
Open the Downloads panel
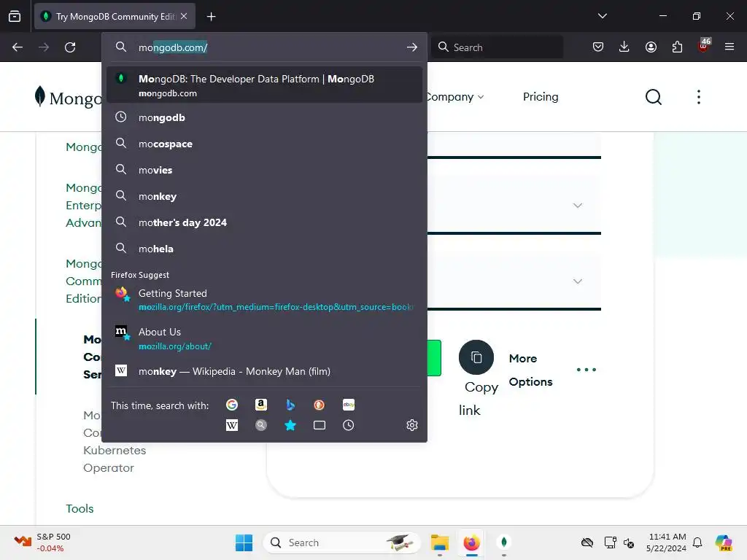(624, 47)
